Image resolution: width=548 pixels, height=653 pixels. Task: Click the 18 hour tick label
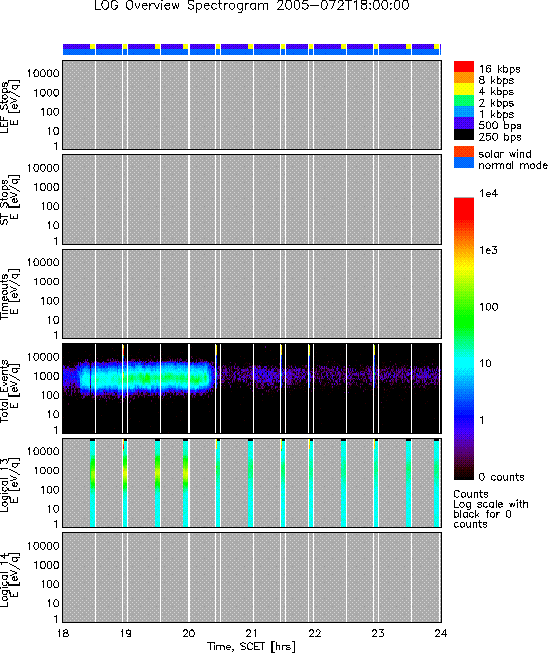pyautogui.click(x=63, y=633)
